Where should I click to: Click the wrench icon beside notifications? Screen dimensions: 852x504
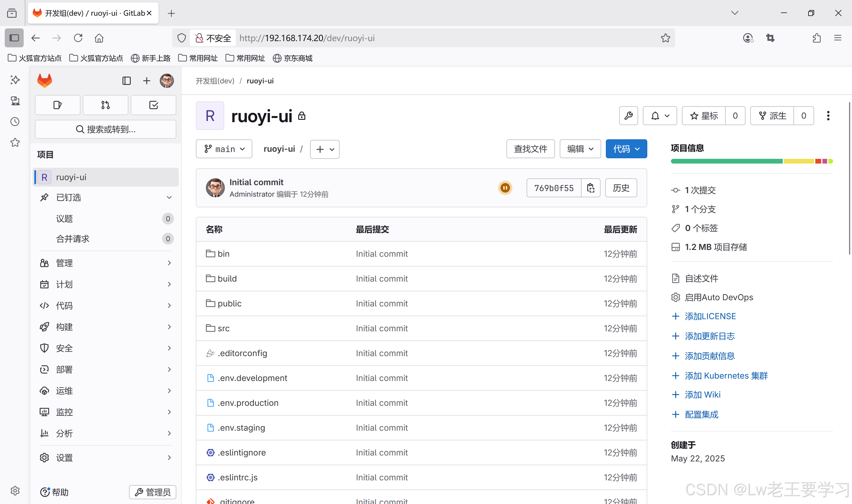628,116
